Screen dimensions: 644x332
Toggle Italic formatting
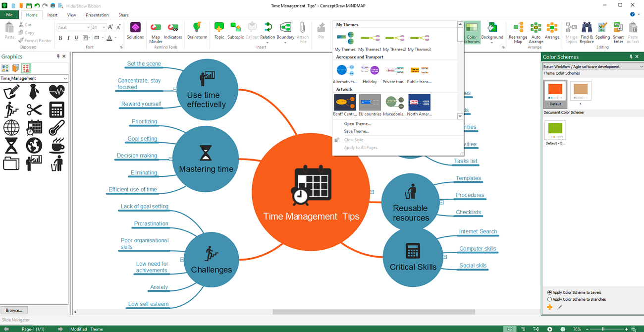coord(68,38)
